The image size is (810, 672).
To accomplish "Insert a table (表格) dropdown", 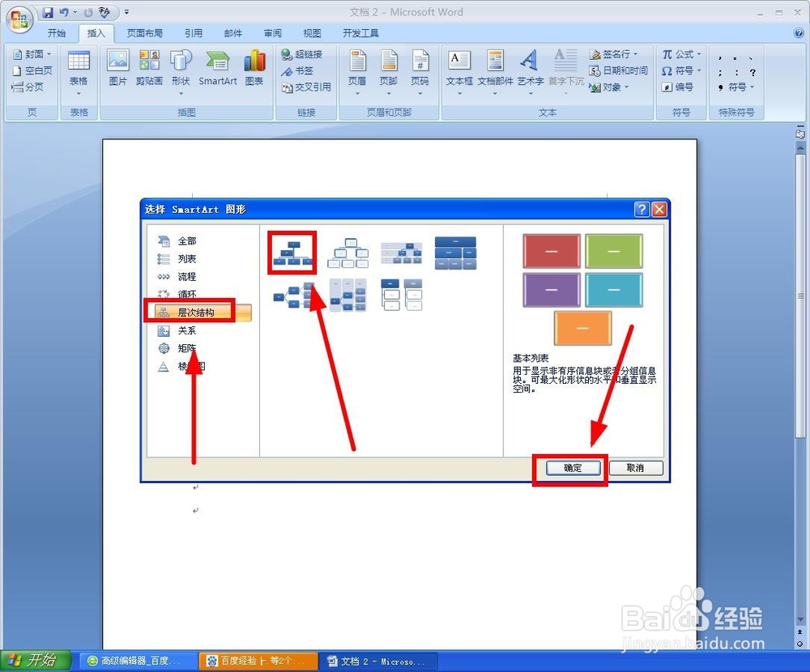I will [x=79, y=72].
